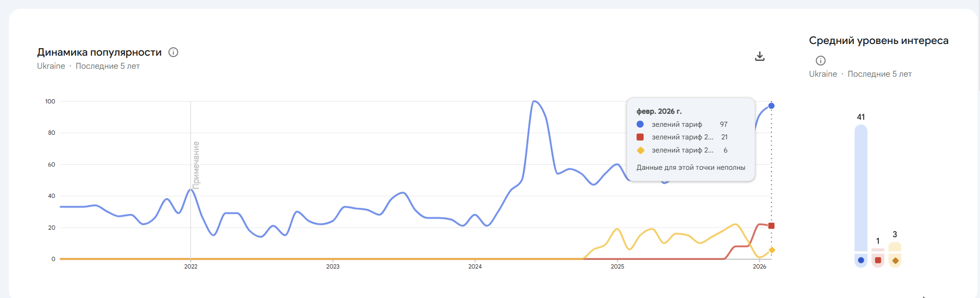
Task: Download the popularity trend chart data
Action: point(760,57)
